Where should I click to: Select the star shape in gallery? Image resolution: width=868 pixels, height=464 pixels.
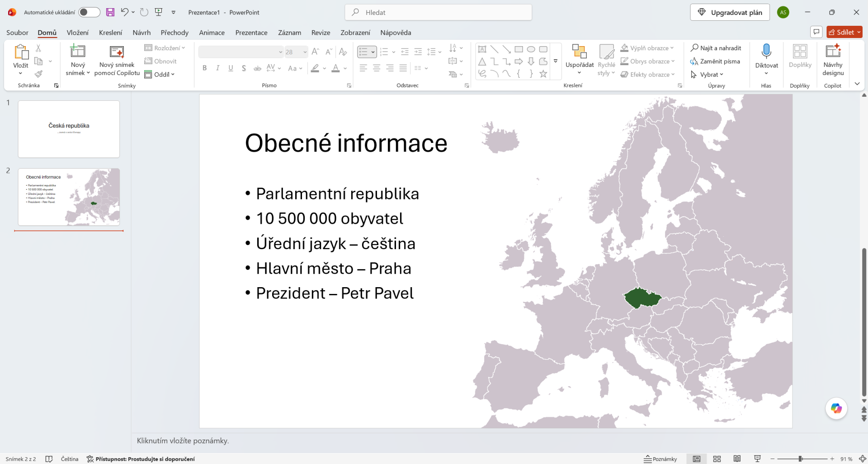543,74
